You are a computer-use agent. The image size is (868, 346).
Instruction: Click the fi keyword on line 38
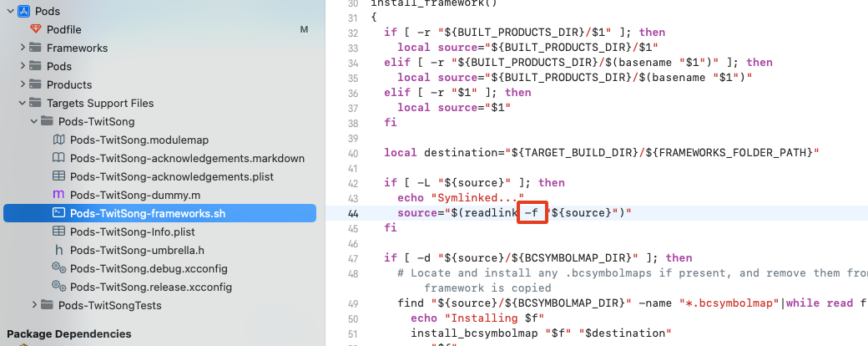(391, 122)
